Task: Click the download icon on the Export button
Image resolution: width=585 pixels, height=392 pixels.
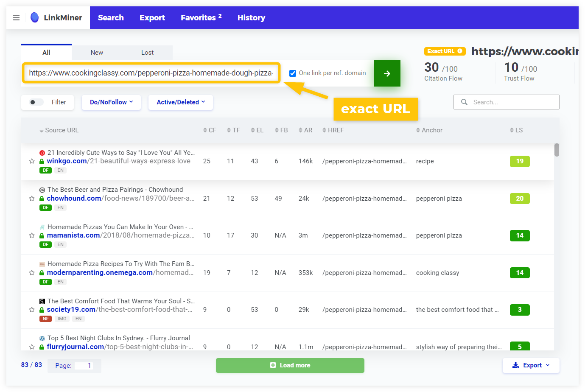Action: click(x=516, y=365)
